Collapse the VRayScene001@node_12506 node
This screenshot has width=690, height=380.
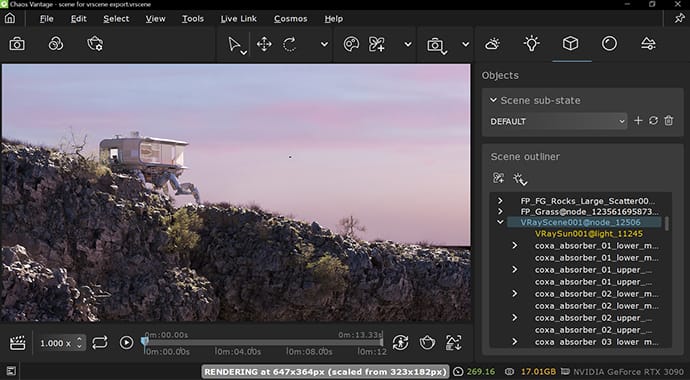(500, 222)
